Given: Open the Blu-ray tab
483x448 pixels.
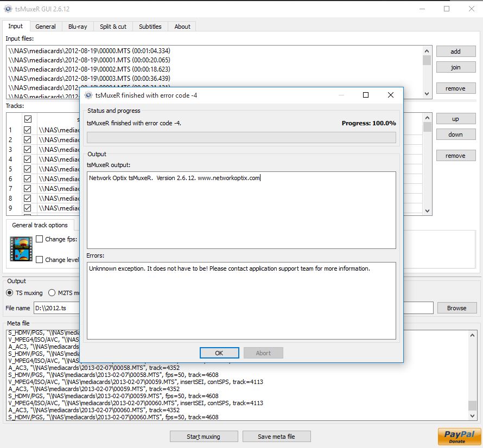Looking at the screenshot, I should click(78, 27).
